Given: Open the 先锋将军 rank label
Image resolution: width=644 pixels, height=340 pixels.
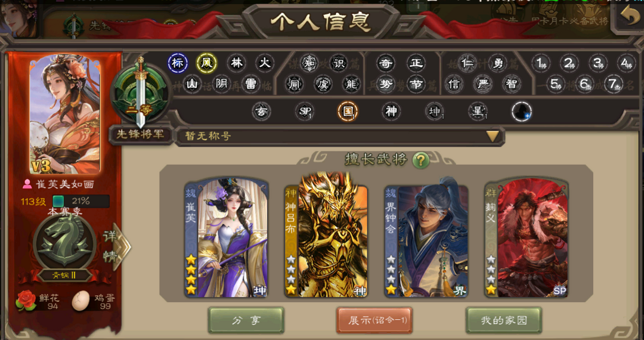Looking at the screenshot, I should 141,135.
